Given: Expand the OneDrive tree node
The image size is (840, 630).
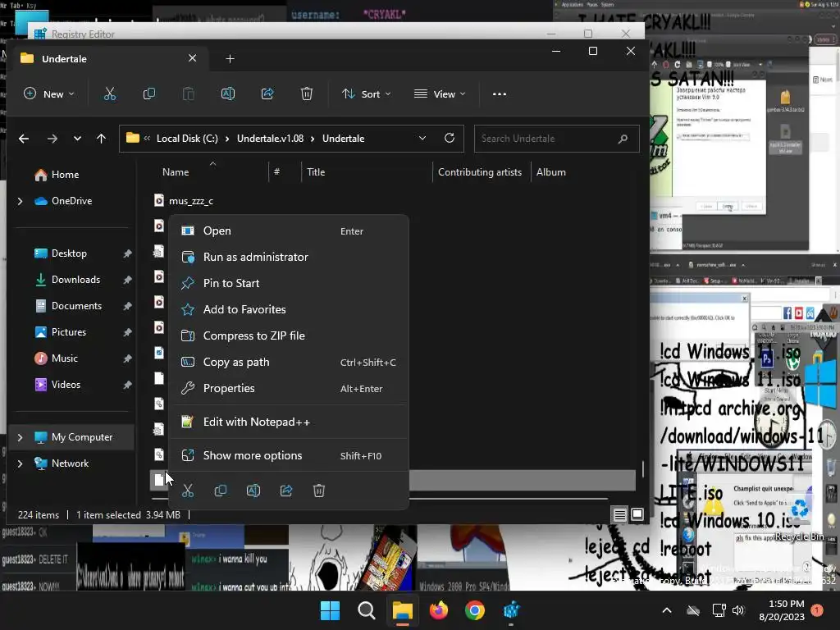Looking at the screenshot, I should click(20, 202).
